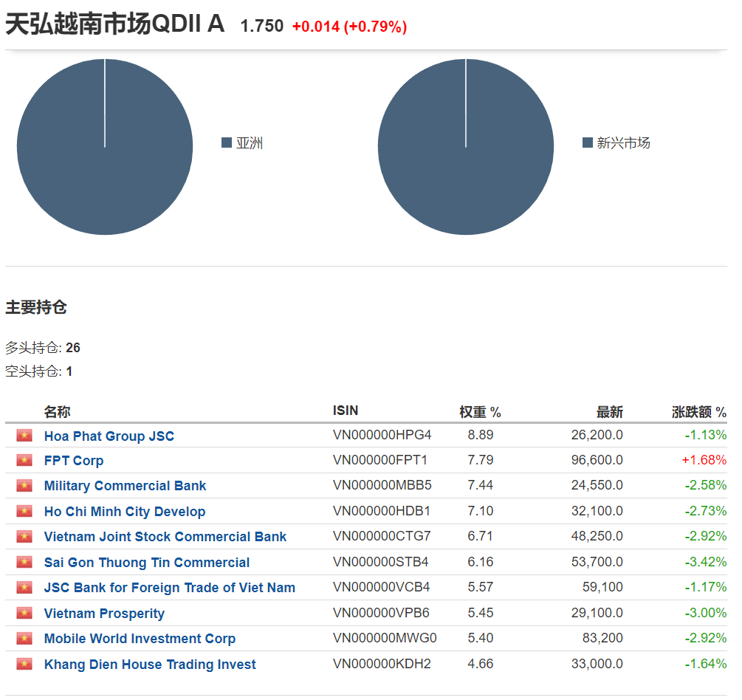742x700 pixels.
Task: Open the Vietnam Prosperity holding link
Action: pyautogui.click(x=104, y=614)
